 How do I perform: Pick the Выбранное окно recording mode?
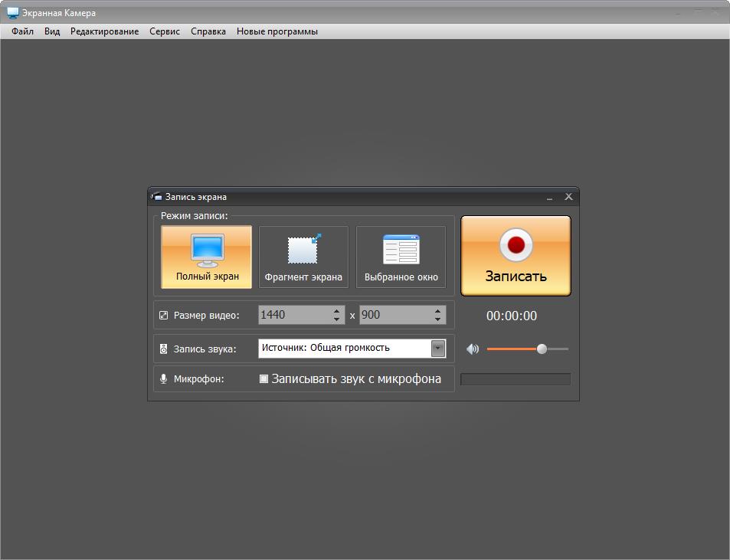[401, 257]
